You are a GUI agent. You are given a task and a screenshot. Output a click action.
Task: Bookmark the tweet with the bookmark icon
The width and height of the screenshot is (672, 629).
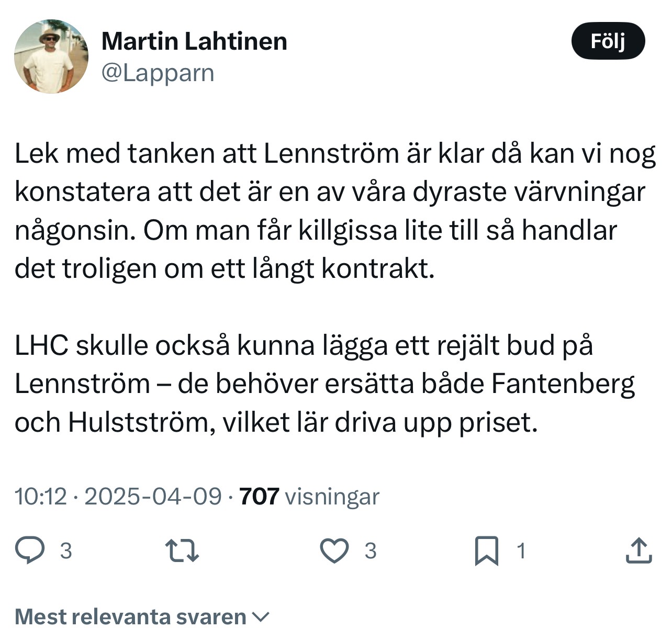(x=486, y=551)
